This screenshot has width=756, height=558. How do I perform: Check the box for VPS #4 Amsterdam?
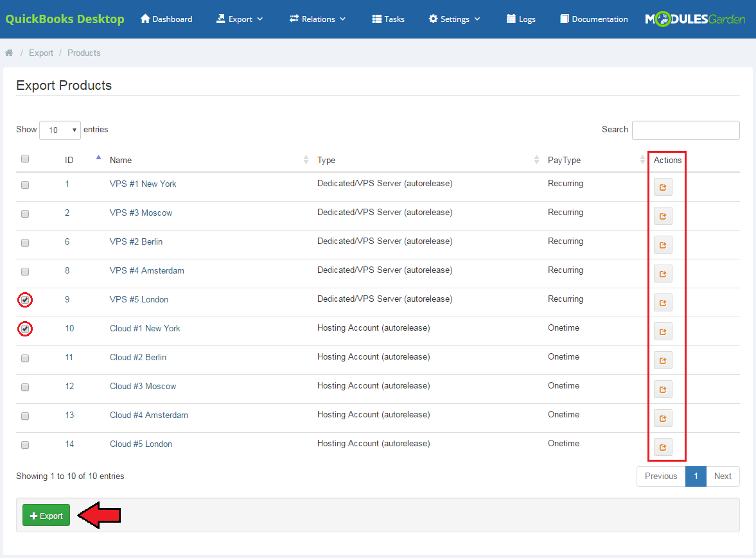tap(25, 271)
